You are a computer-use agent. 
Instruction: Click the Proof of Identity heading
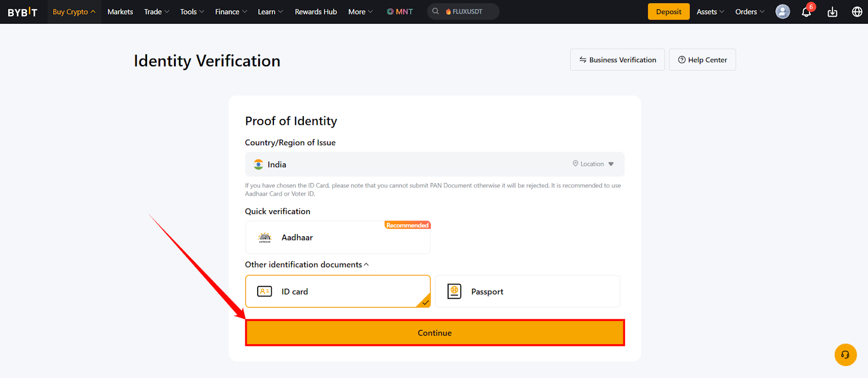click(291, 121)
